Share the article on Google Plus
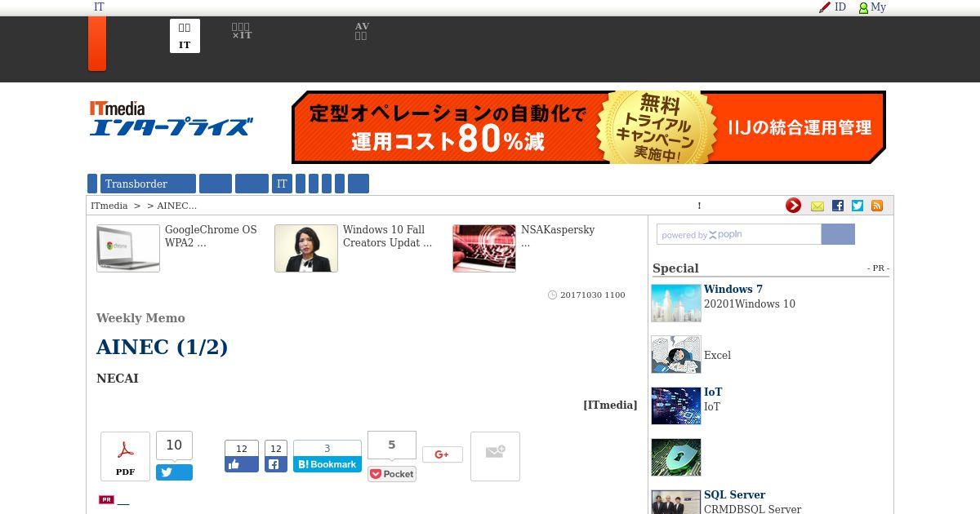The image size is (980, 514). 443,454
